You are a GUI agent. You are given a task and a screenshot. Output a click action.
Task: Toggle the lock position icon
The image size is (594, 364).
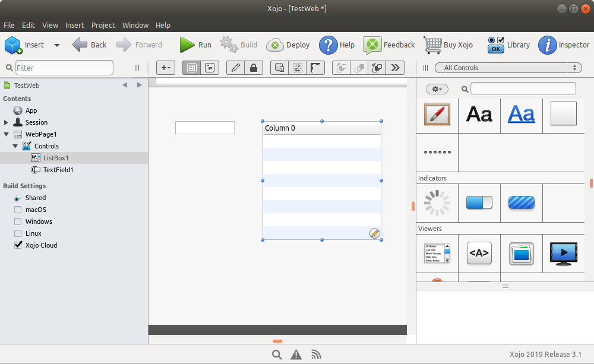254,68
